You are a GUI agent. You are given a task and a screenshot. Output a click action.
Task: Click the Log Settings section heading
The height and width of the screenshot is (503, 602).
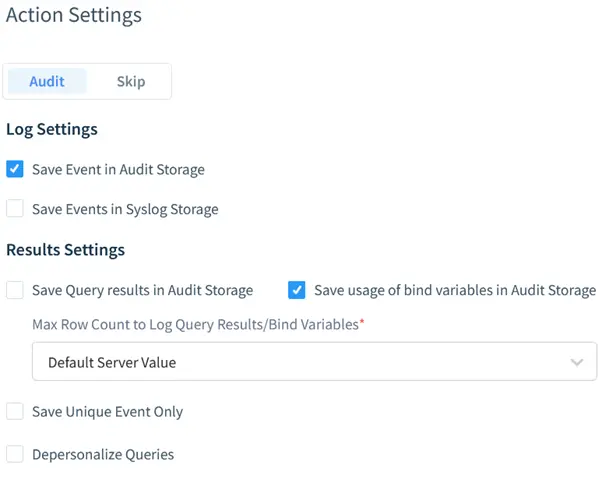coord(52,129)
